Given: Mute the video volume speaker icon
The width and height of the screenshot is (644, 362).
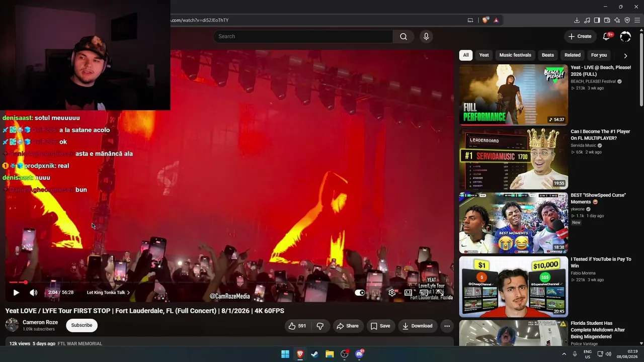Looking at the screenshot, I should click(33, 292).
